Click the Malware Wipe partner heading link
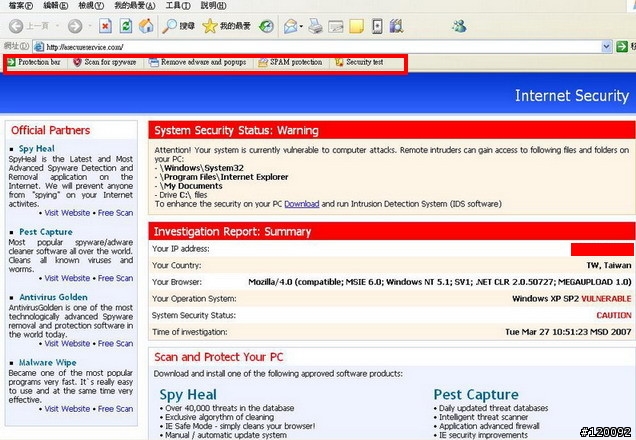This screenshot has width=636, height=440. click(x=47, y=363)
